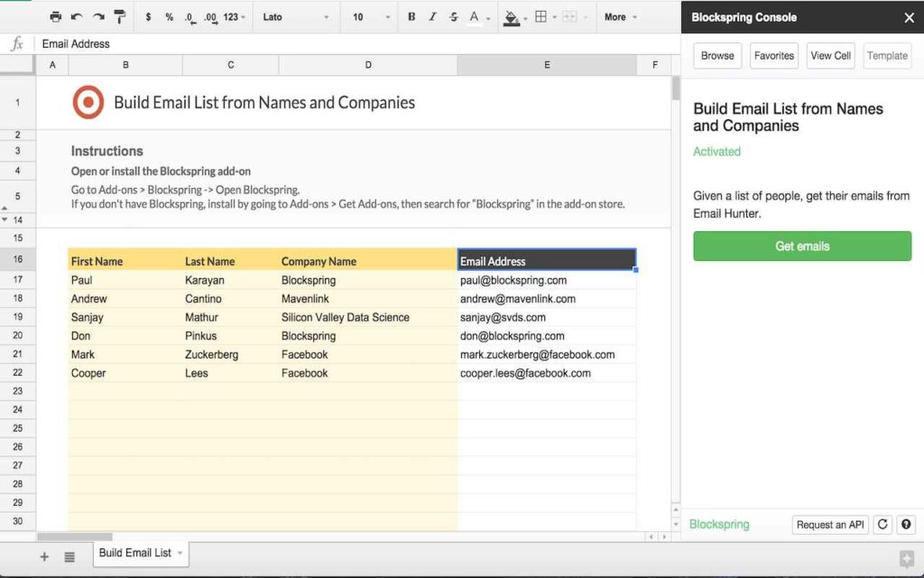This screenshot has width=924, height=578.
Task: Toggle italic formatting
Action: click(x=431, y=17)
